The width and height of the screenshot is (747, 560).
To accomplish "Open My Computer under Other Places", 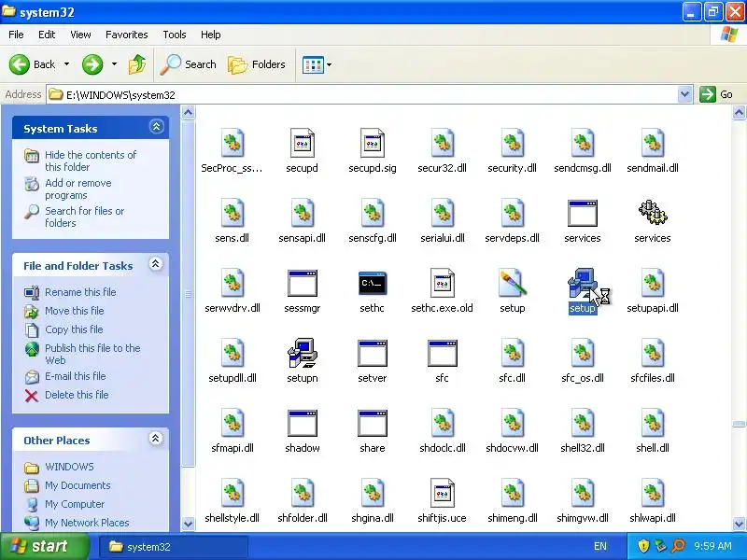I will (x=75, y=504).
